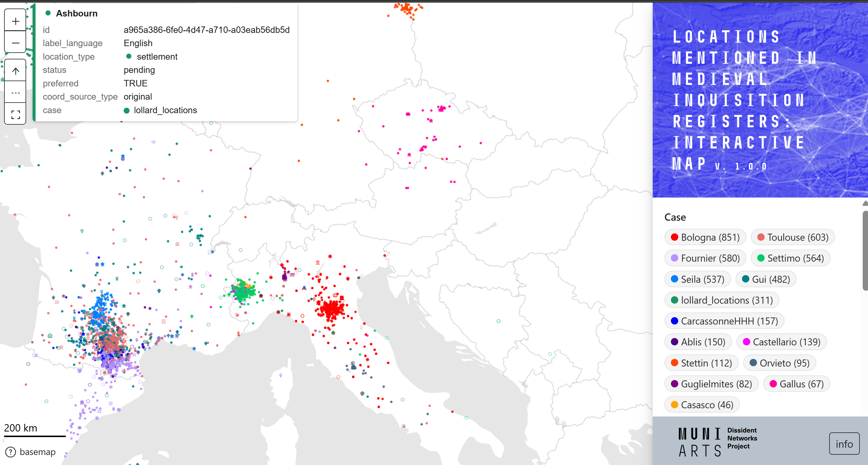Click the scrollbar up arrow in sidebar

tap(865, 203)
